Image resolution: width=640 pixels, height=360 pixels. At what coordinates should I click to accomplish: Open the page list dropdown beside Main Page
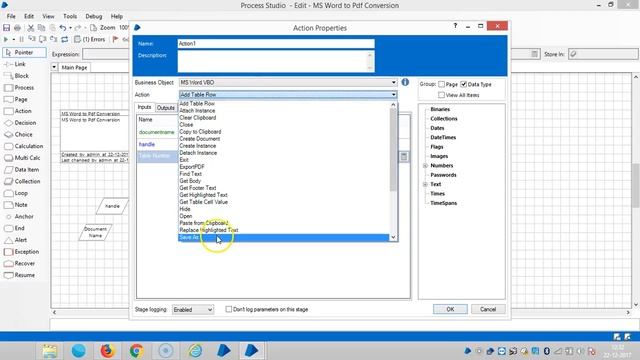click(x=54, y=67)
